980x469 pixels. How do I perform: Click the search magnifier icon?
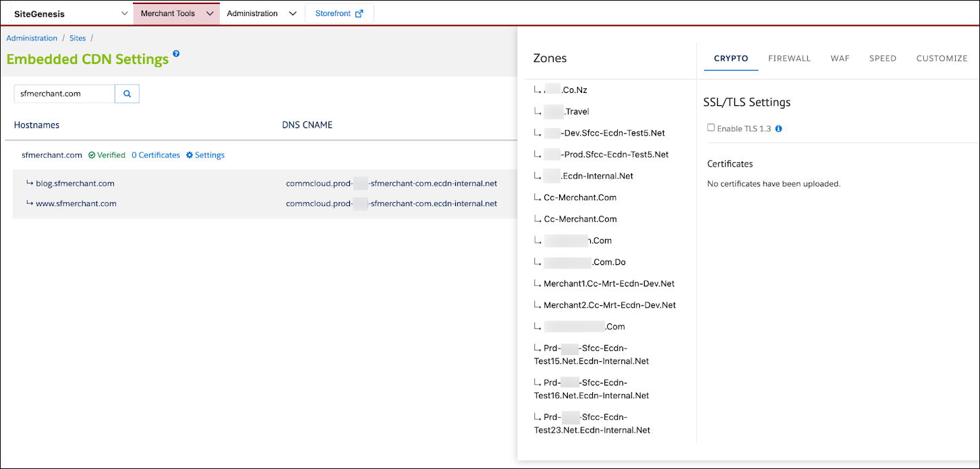coord(127,94)
